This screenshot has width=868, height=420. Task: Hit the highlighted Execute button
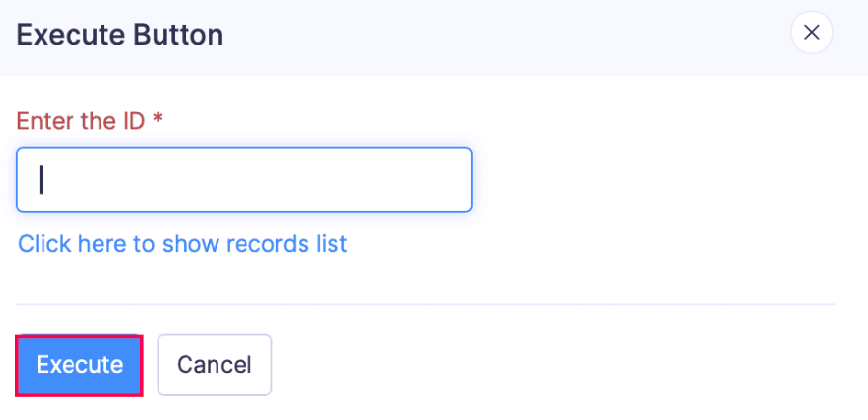(x=79, y=365)
